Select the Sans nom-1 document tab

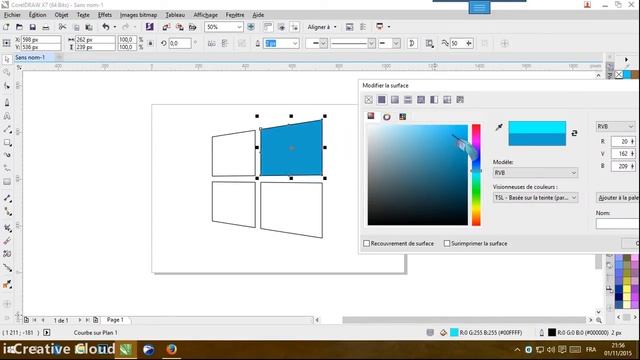(x=30, y=58)
